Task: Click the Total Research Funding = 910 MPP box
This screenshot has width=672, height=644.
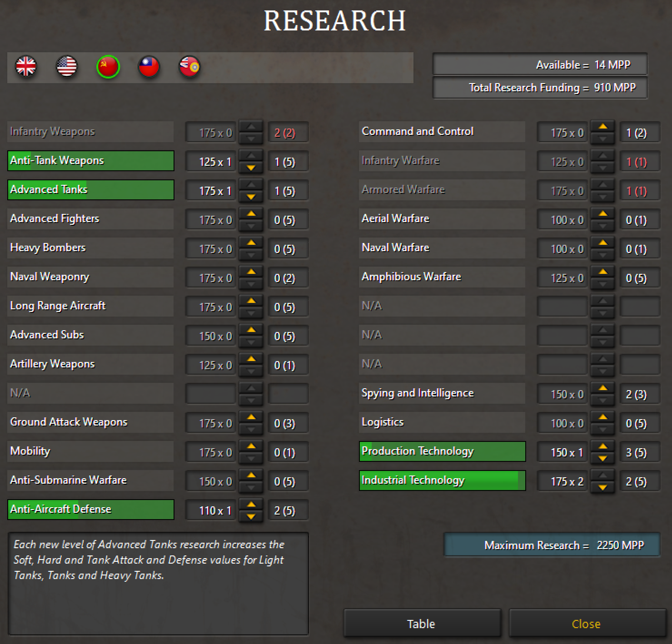Action: point(540,88)
